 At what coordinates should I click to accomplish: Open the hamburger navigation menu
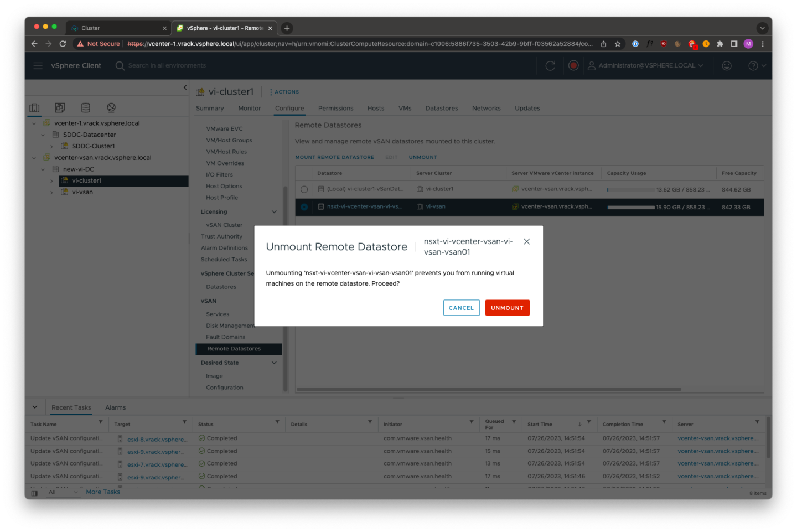point(38,65)
